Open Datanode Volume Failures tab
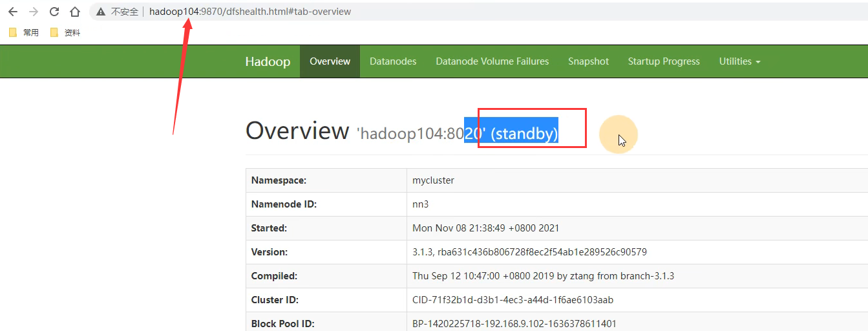The height and width of the screenshot is (331, 868). (x=492, y=61)
